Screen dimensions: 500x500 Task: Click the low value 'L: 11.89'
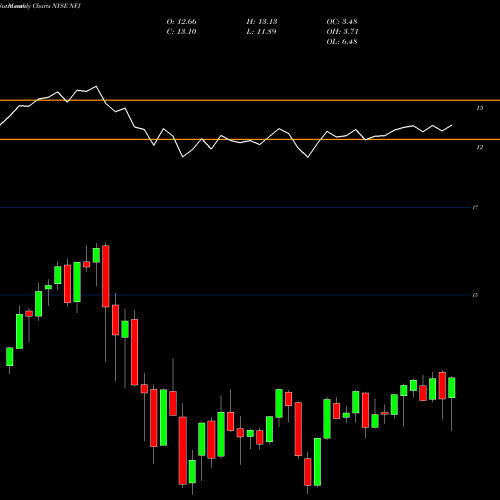(x=261, y=32)
